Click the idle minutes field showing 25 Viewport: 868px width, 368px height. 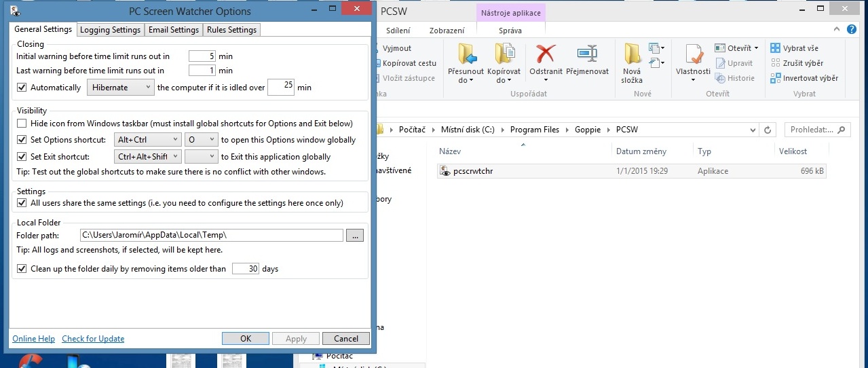(x=281, y=87)
